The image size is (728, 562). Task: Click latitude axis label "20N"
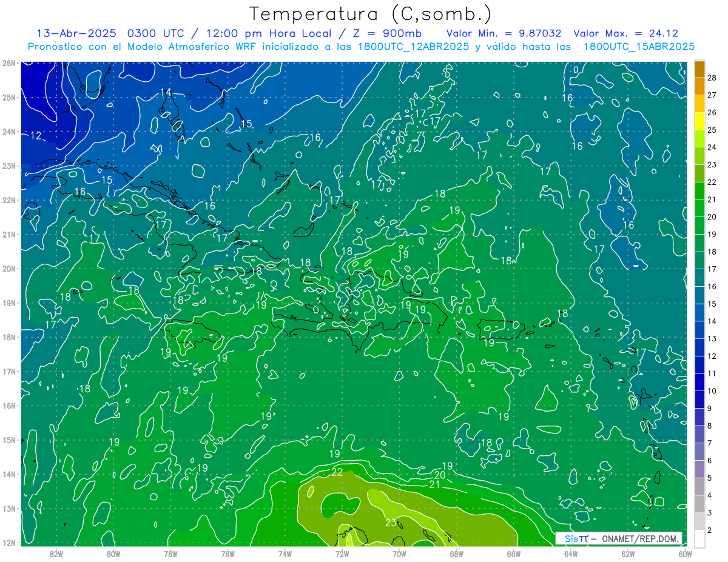[x=9, y=269]
